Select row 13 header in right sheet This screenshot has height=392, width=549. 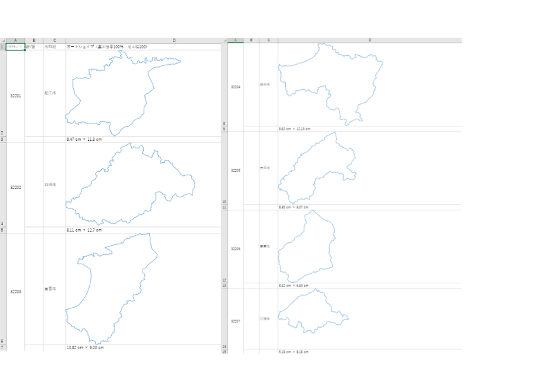pyautogui.click(x=225, y=286)
